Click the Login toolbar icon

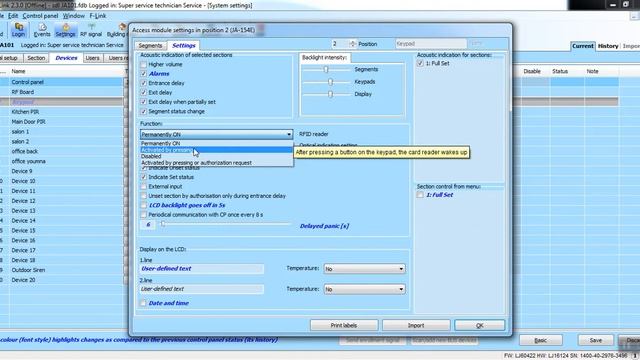click(x=18, y=30)
